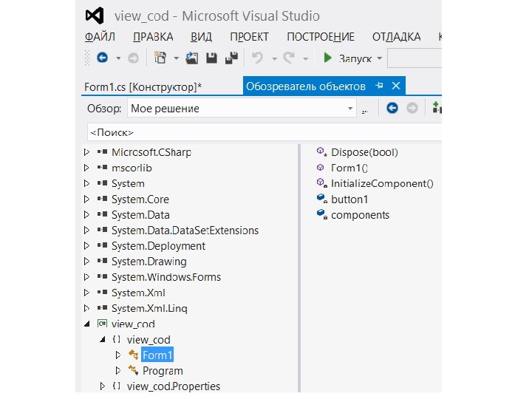Select the Form1() constructor member

[349, 168]
